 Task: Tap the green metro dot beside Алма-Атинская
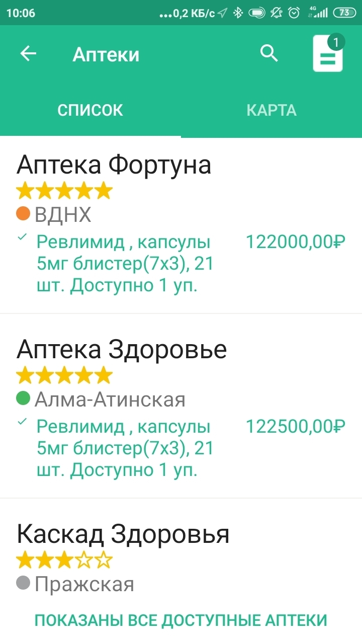[x=23, y=398]
